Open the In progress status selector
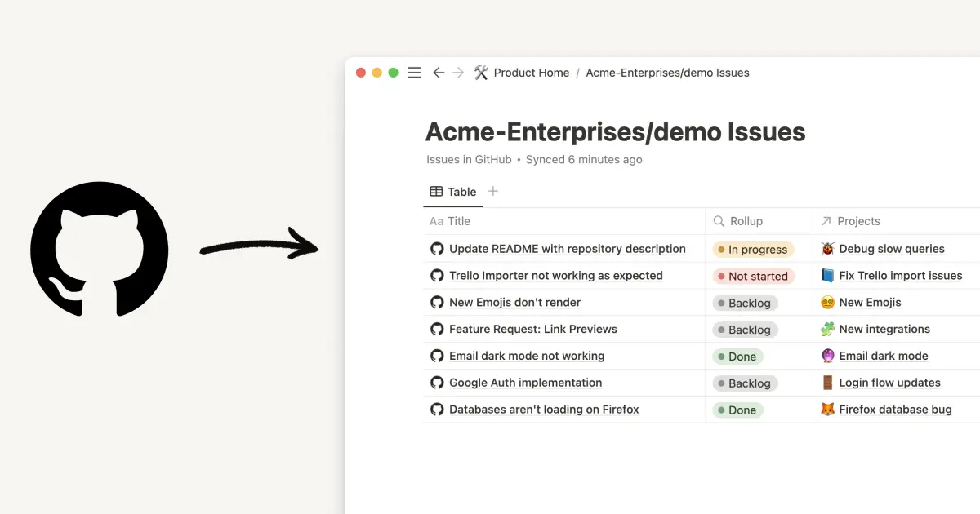 pyautogui.click(x=752, y=249)
